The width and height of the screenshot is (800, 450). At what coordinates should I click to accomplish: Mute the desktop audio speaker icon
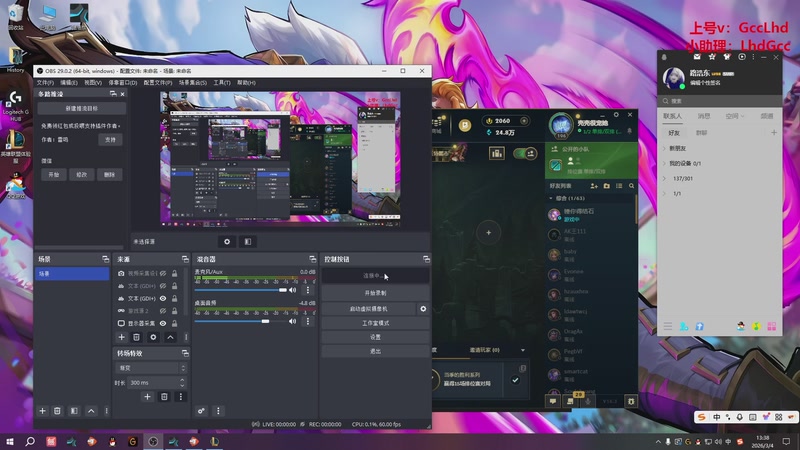click(292, 321)
